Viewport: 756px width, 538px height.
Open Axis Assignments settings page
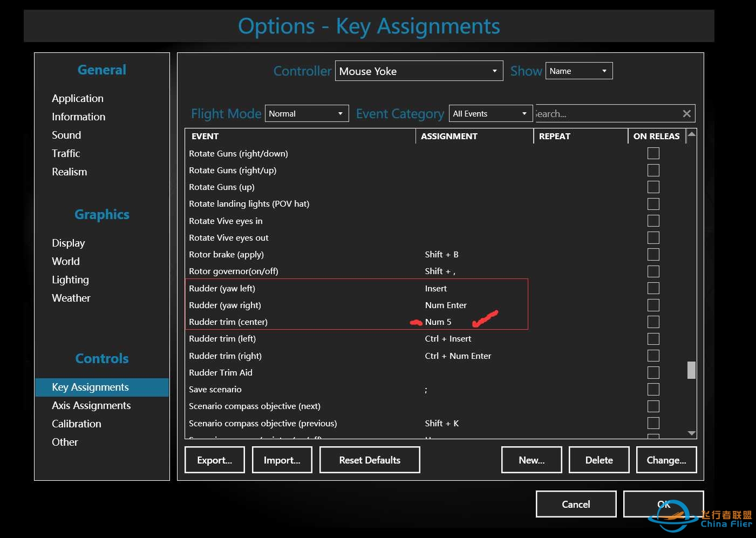coord(91,406)
